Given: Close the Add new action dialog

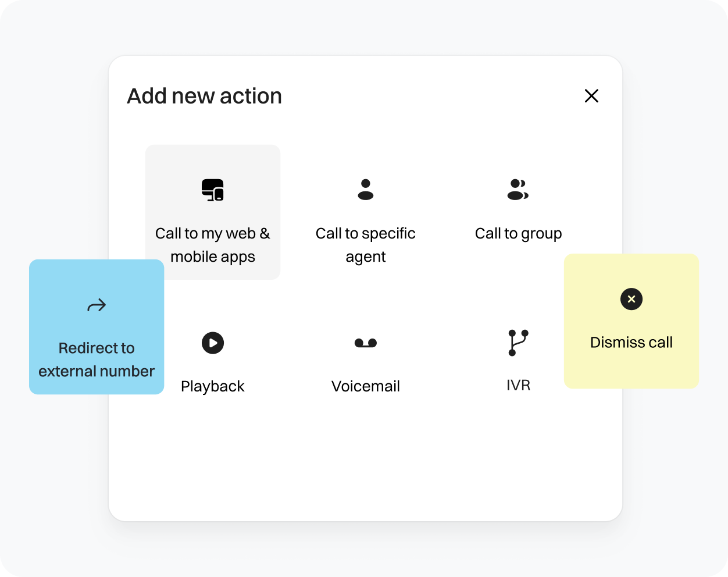Looking at the screenshot, I should click(591, 96).
